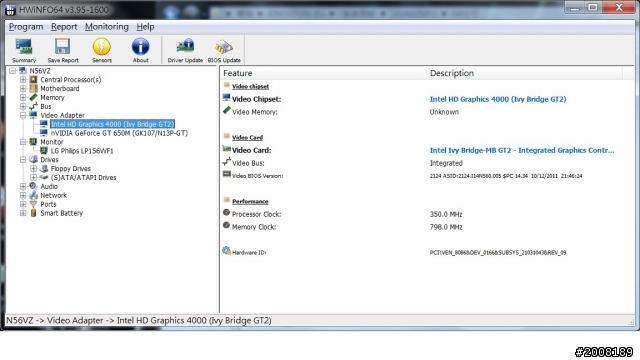This screenshot has width=640, height=360.
Task: Click the Hardware ID gear icon
Action: pyautogui.click(x=227, y=251)
